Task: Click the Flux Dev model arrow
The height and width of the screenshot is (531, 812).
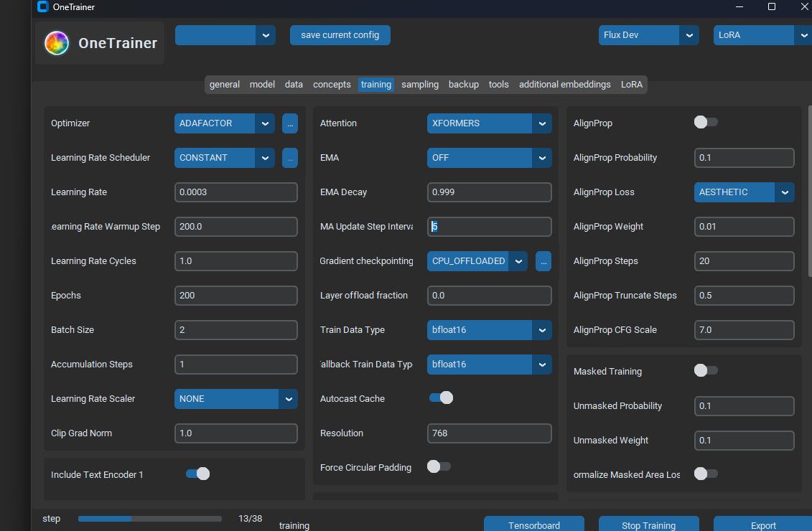Action: point(689,35)
